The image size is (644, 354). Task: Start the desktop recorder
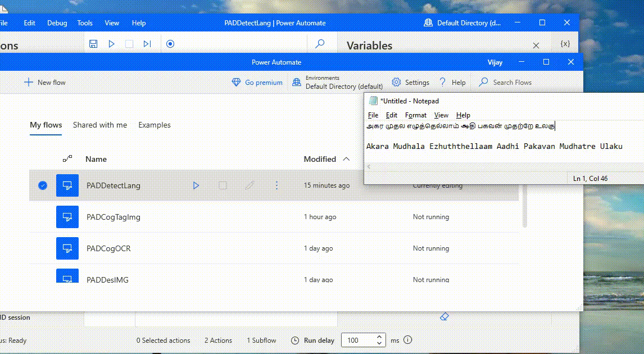coord(170,44)
